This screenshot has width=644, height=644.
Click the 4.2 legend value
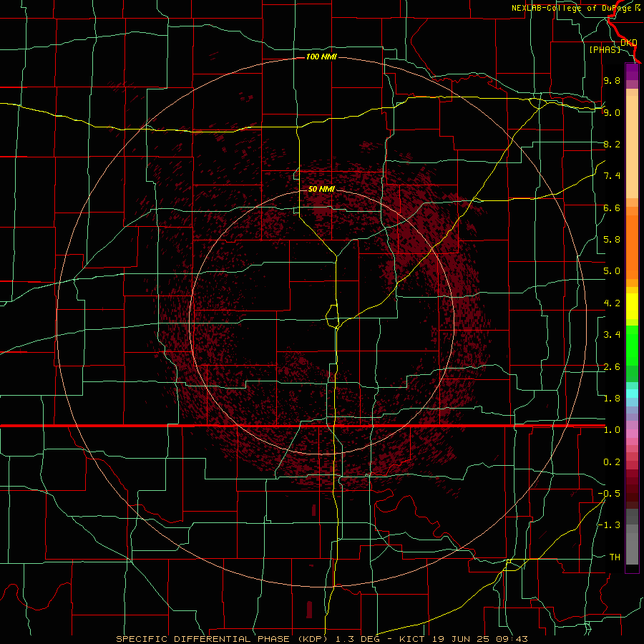point(612,303)
